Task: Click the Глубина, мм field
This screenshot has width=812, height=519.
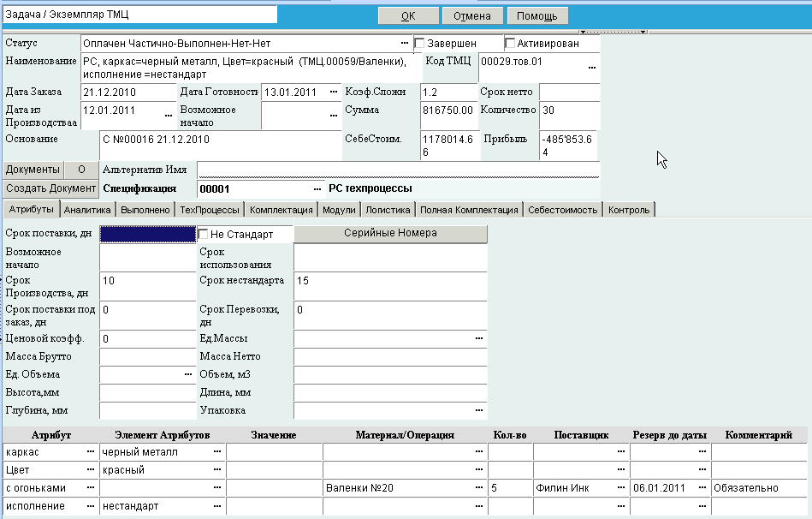Action: (x=147, y=410)
